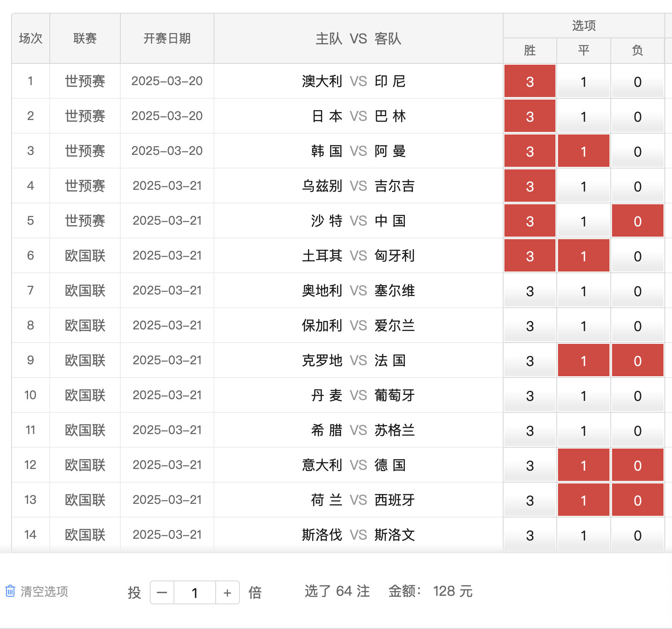The width and height of the screenshot is (672, 629).
Task: Select draw (1) for 日本 VS 巴林
Action: [x=584, y=116]
